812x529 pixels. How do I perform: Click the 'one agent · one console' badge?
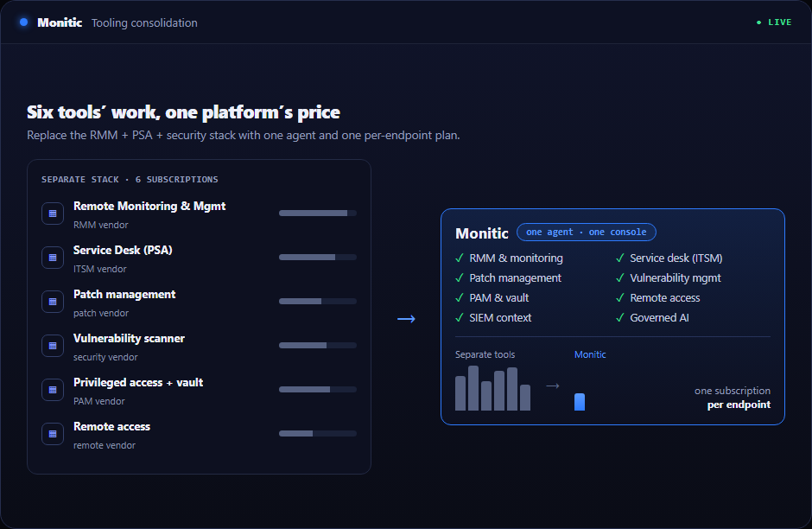click(587, 233)
